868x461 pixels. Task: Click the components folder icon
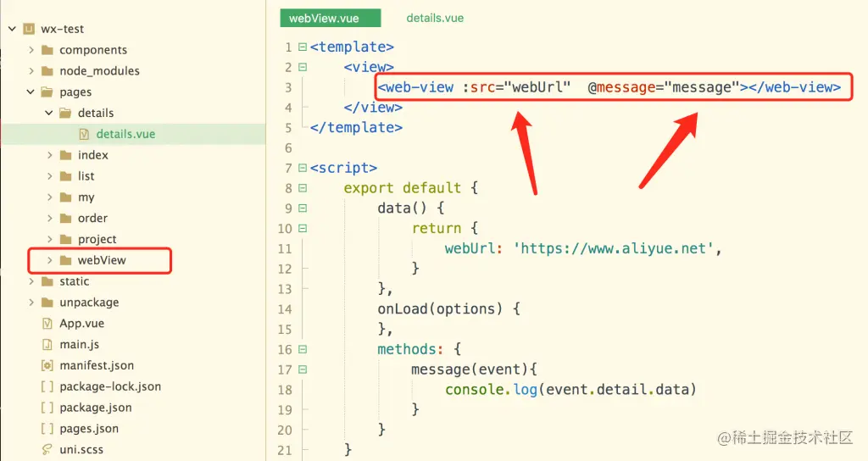tap(47, 50)
